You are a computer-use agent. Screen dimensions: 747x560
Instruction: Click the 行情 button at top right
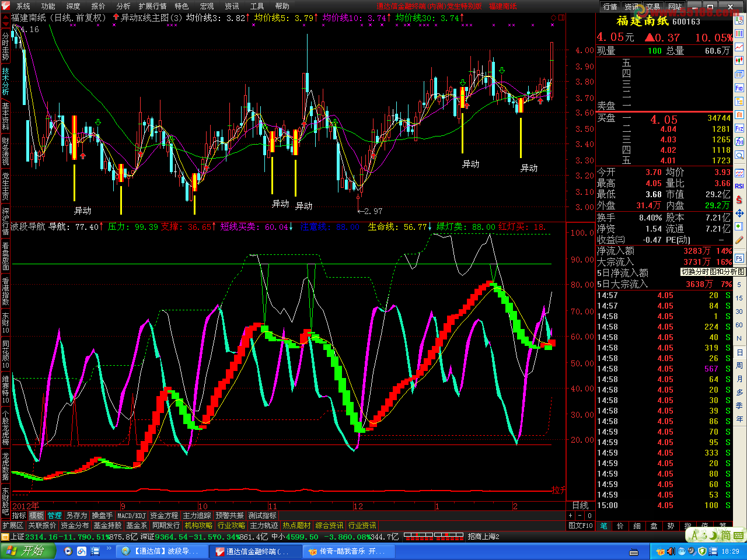point(610,6)
